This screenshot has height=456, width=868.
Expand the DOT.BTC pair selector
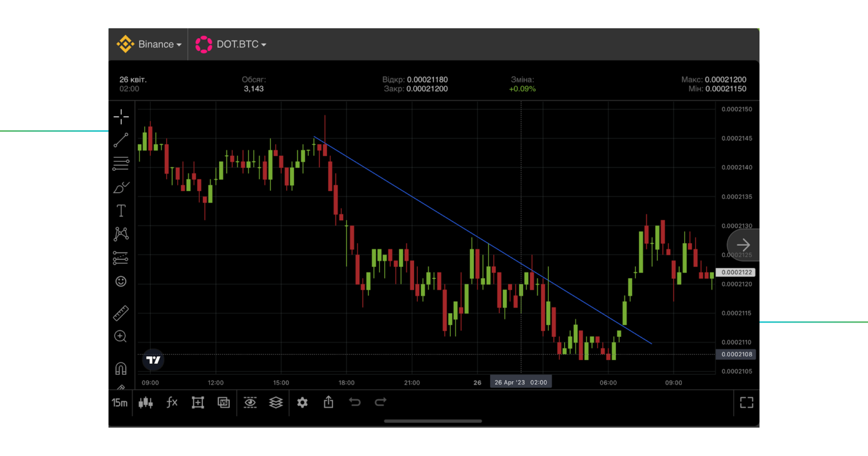point(231,44)
